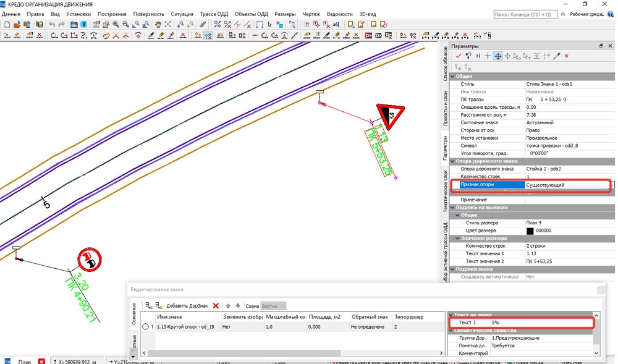Select the radio button for sign row 1
618x364 pixels.
tap(146, 327)
